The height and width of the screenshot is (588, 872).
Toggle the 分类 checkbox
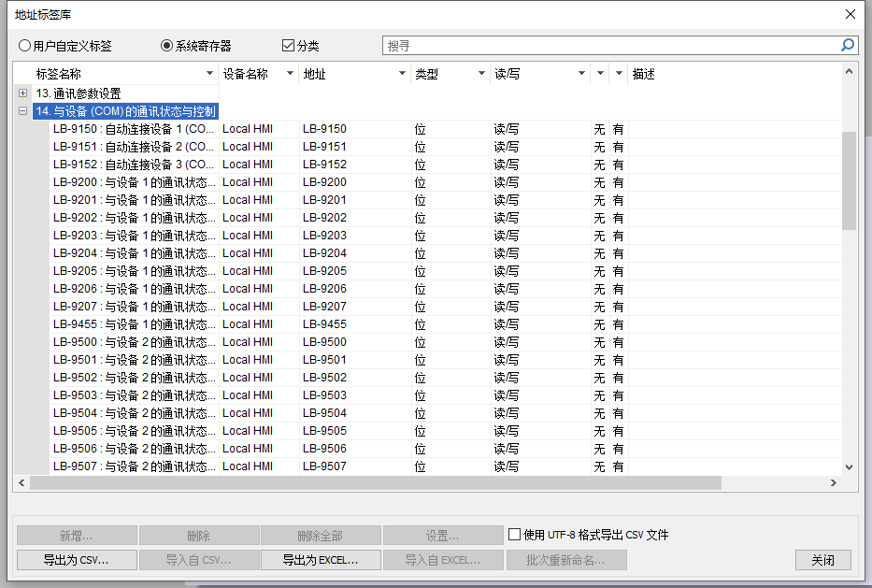[x=288, y=46]
